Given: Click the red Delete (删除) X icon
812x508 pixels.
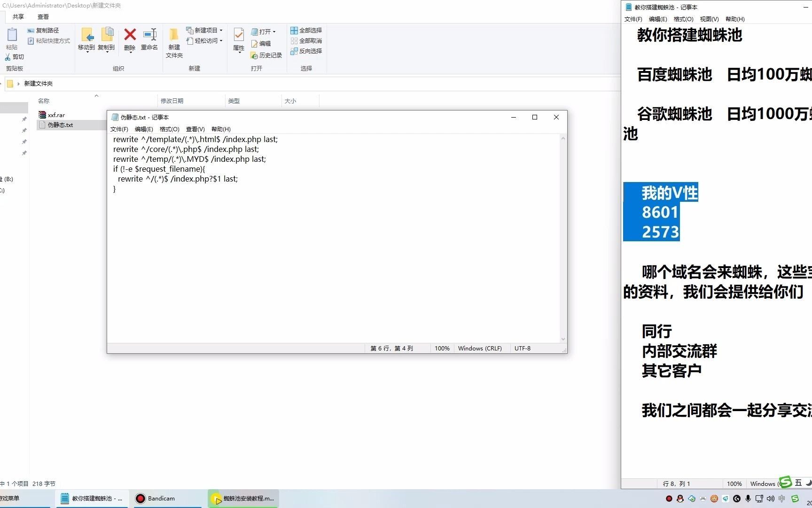Looking at the screenshot, I should [x=130, y=34].
